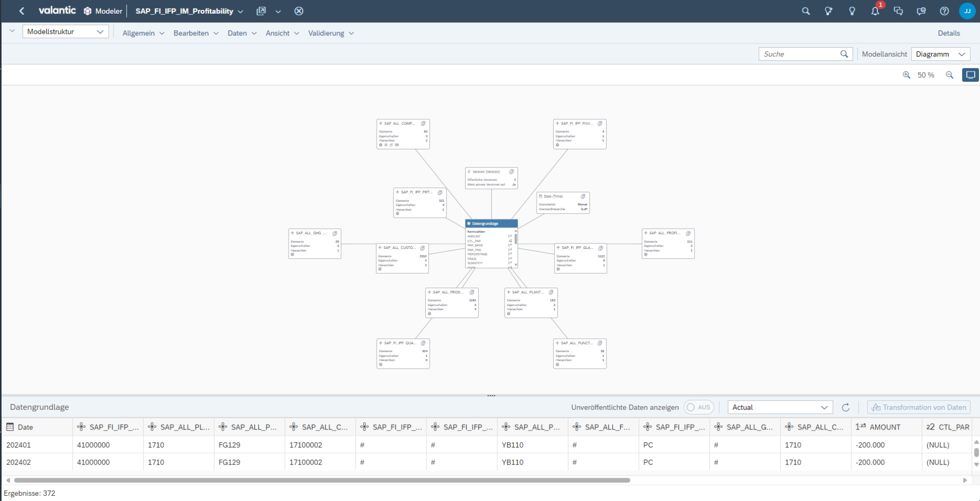Collapse the toolbar with left chevron
This screenshot has height=501, width=980.
click(x=12, y=32)
